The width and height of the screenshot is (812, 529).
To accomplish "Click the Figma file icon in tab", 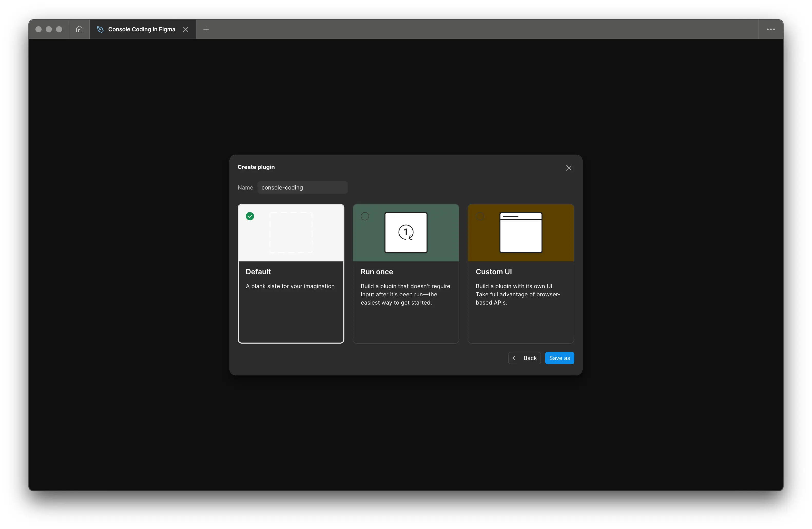I will [100, 29].
